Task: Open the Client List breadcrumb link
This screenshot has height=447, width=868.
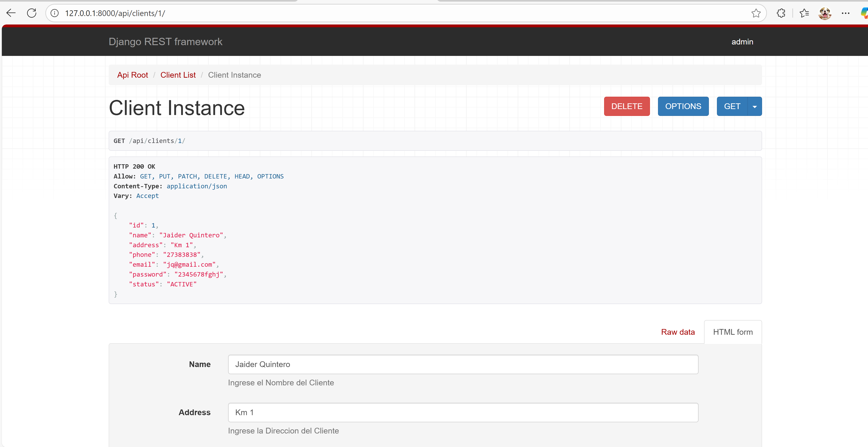Action: tap(178, 75)
